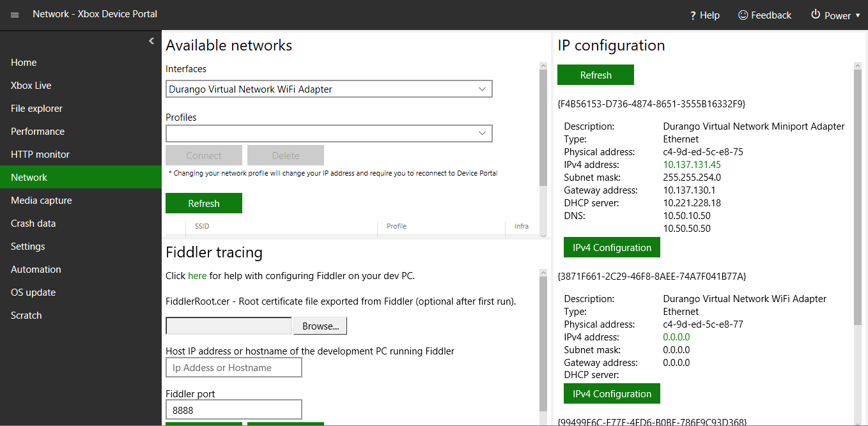Click the DHCP server value 10.221.228.18
868x426 pixels.
pyautogui.click(x=692, y=203)
